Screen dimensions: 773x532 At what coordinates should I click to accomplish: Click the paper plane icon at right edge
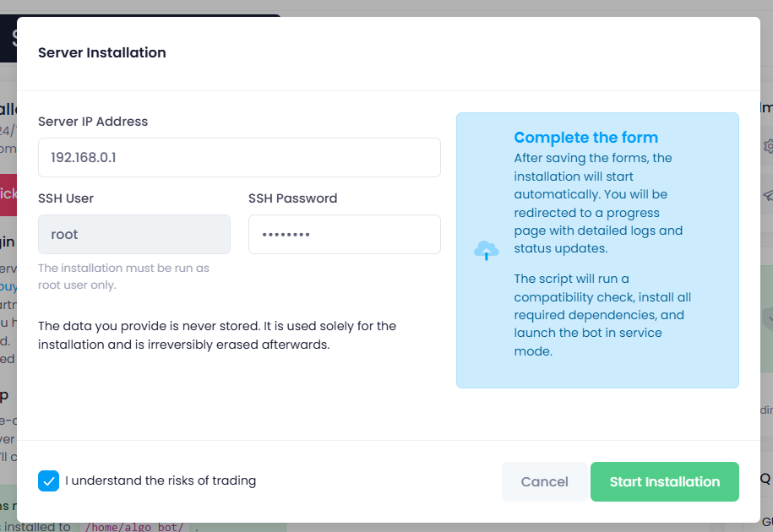(768, 194)
